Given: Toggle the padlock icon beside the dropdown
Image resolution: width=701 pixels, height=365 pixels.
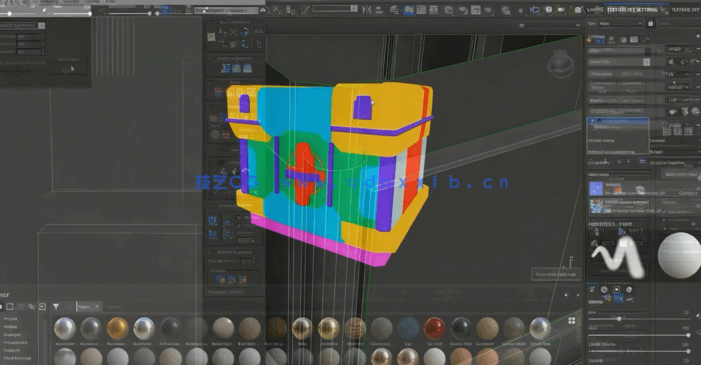Looking at the screenshot, I should tap(650, 23).
